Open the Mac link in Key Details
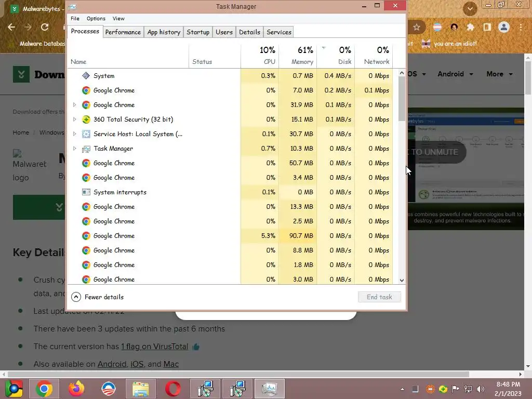The height and width of the screenshot is (399, 532). pyautogui.click(x=171, y=364)
